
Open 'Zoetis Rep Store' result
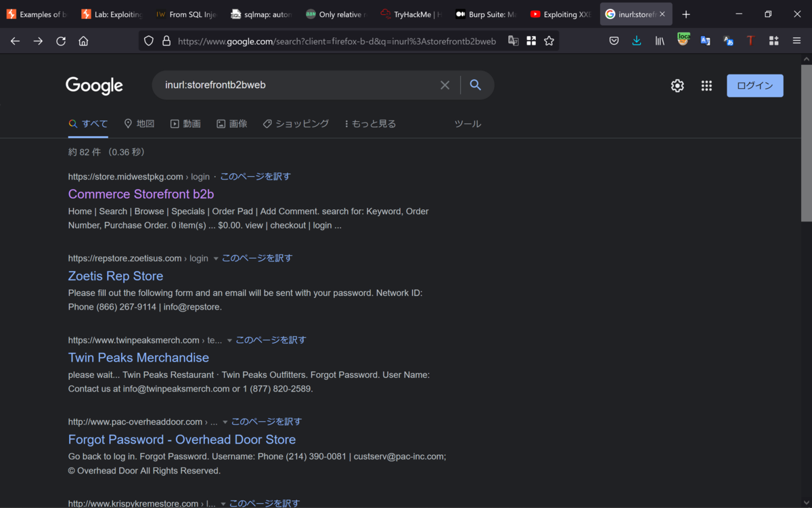coord(116,276)
